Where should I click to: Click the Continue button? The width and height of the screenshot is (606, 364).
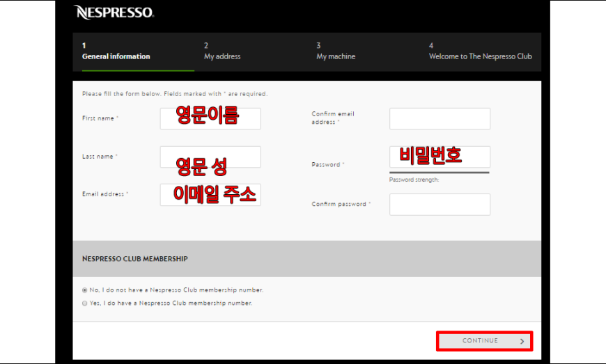[485, 341]
